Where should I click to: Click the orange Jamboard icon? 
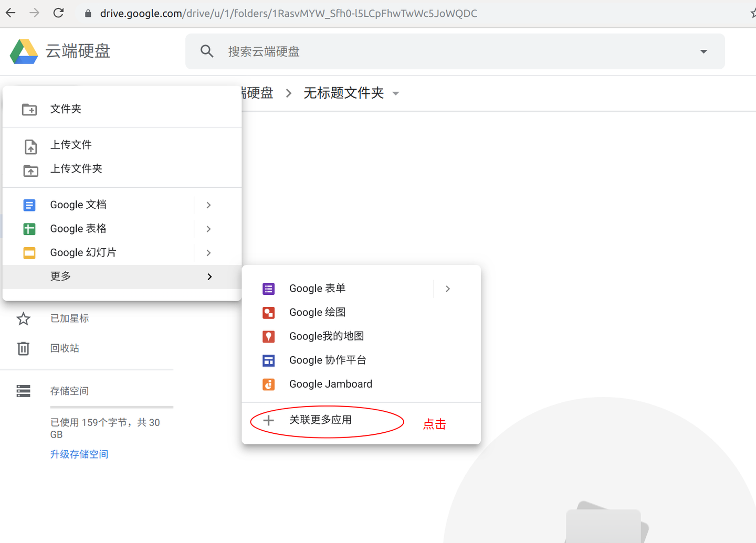pos(268,385)
